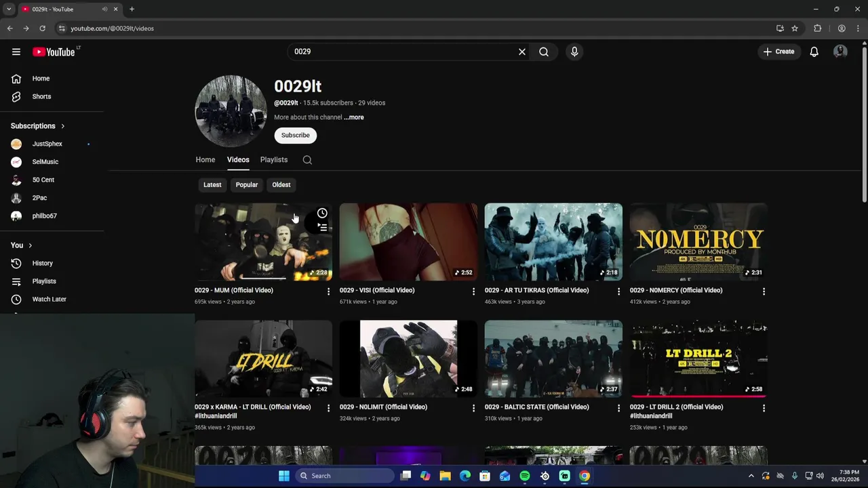This screenshot has width=868, height=488.
Task: Click the address bar URL
Action: coord(112,28)
